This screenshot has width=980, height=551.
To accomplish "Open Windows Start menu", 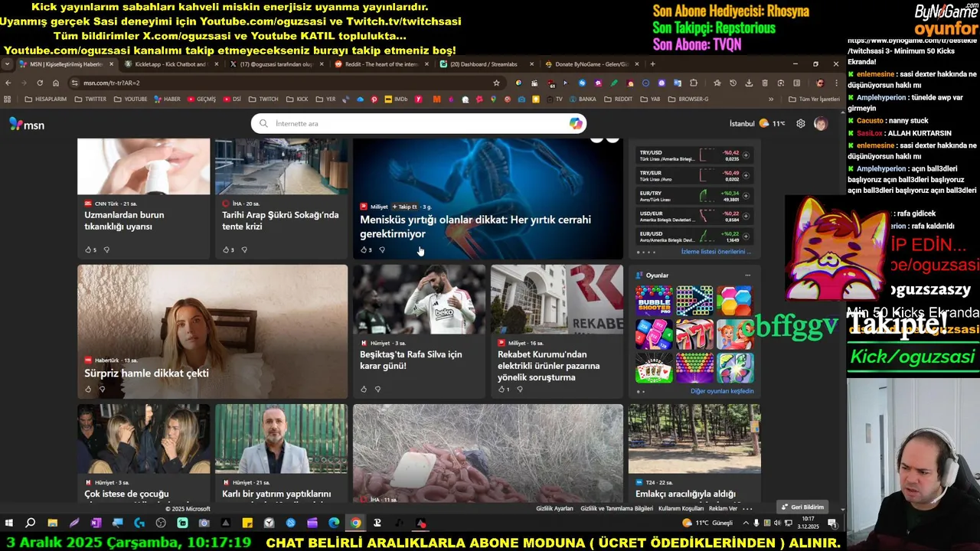I will point(9,523).
